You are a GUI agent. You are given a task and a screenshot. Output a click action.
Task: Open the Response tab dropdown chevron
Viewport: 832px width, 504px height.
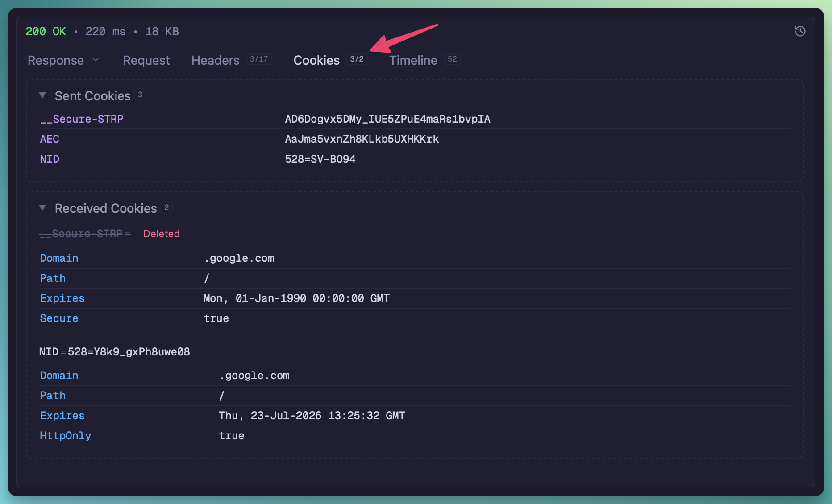coord(96,60)
